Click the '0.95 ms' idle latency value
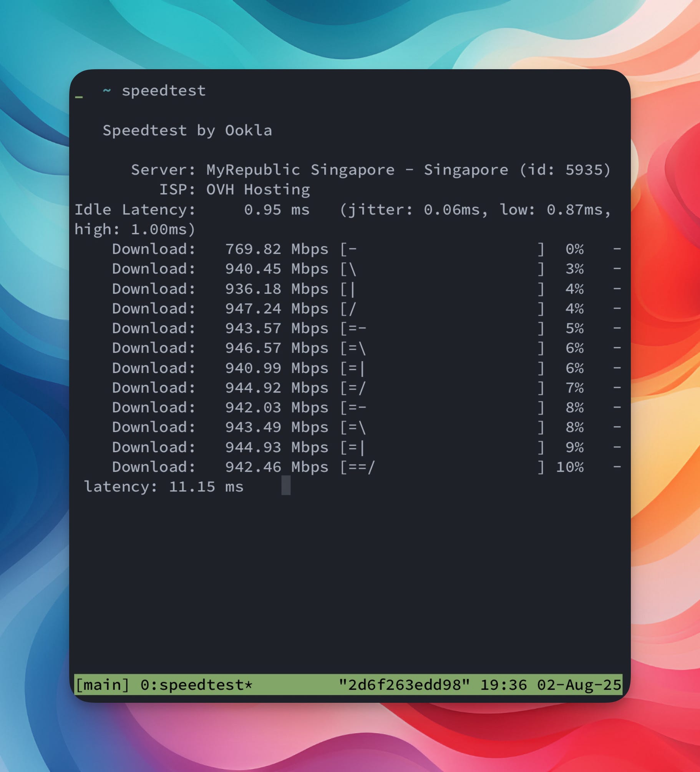700x772 pixels. [x=277, y=210]
